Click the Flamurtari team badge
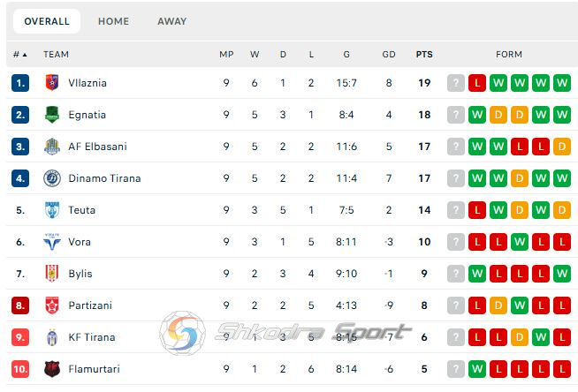The image size is (578, 392). click(51, 369)
